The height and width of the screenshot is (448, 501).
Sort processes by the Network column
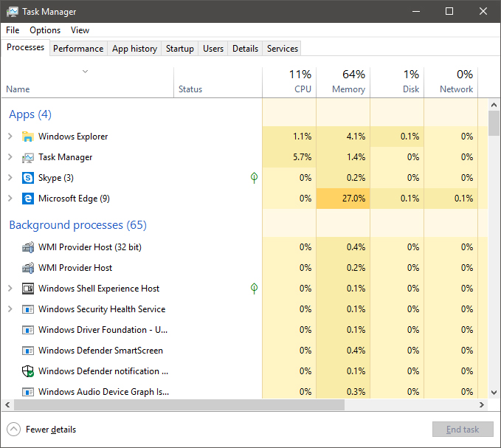click(451, 83)
